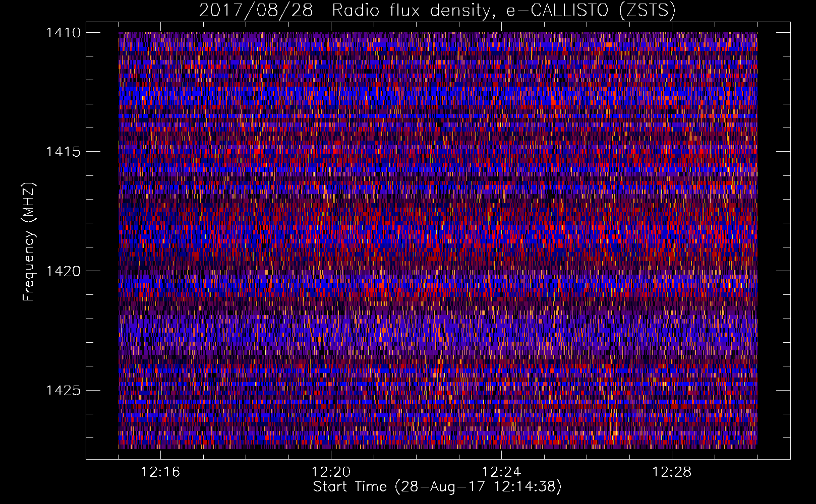Select the 1410 frequency axis label
This screenshot has width=816, height=504.
click(x=63, y=33)
